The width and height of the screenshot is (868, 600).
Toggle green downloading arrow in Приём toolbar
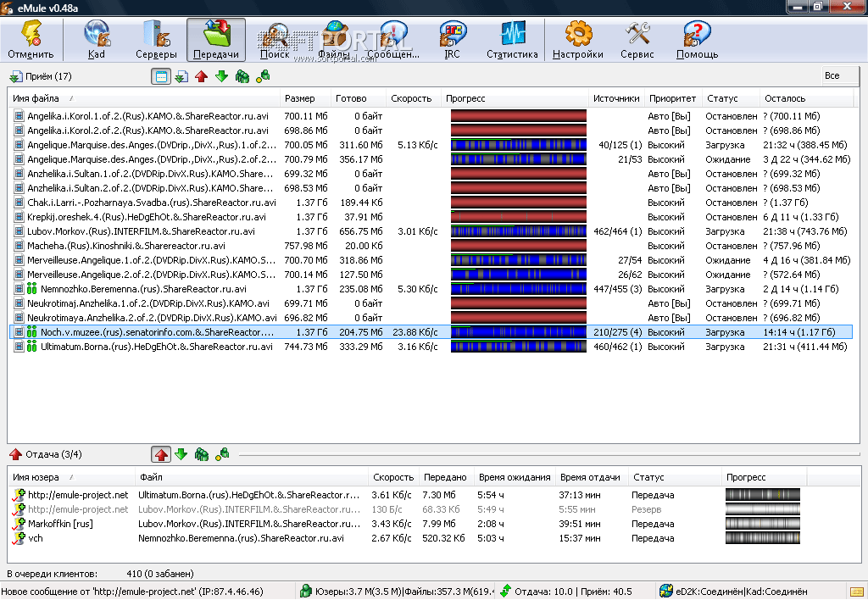[x=221, y=76]
